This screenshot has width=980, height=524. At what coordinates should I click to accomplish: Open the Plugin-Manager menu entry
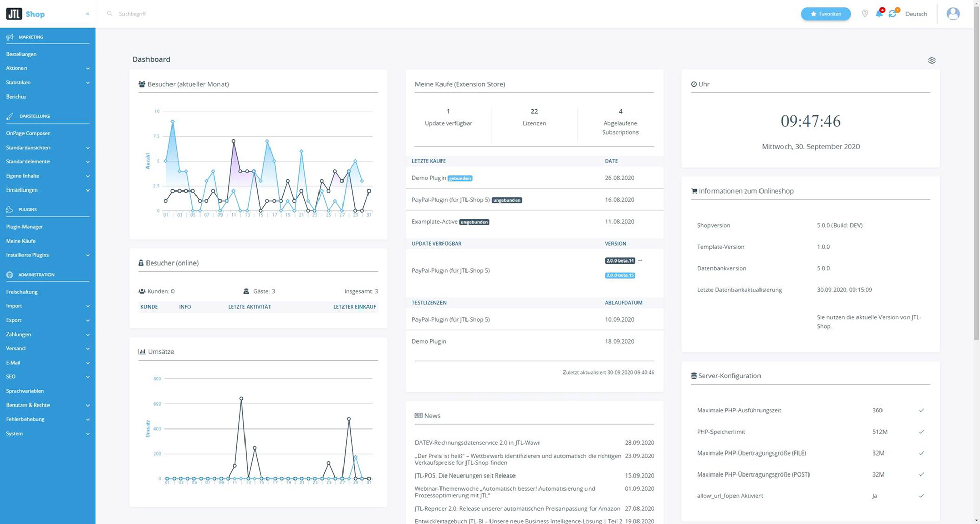tap(24, 226)
